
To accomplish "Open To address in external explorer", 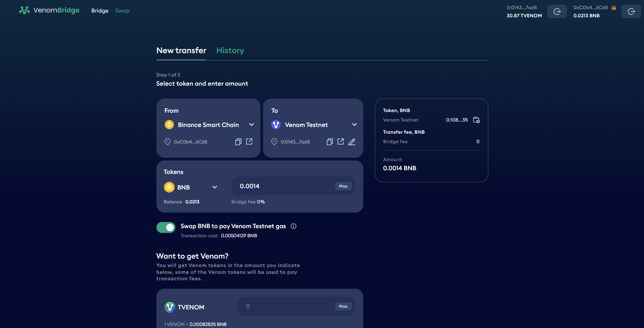I will [x=341, y=141].
